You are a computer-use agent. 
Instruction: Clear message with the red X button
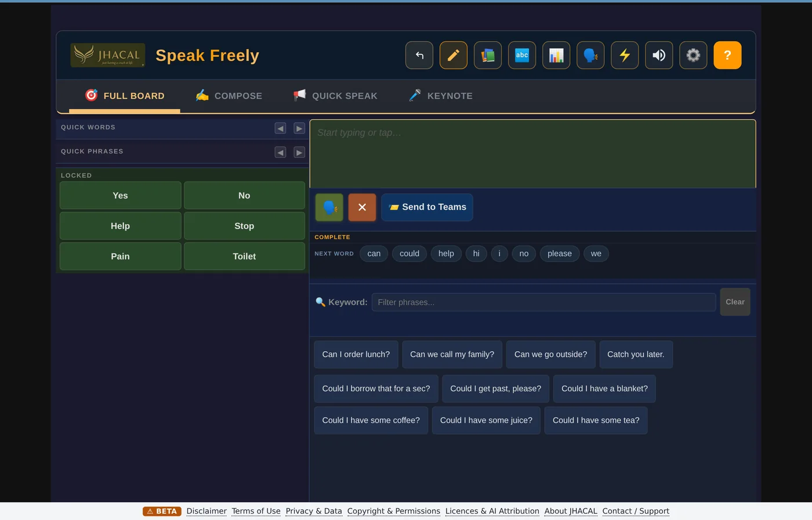pos(362,207)
